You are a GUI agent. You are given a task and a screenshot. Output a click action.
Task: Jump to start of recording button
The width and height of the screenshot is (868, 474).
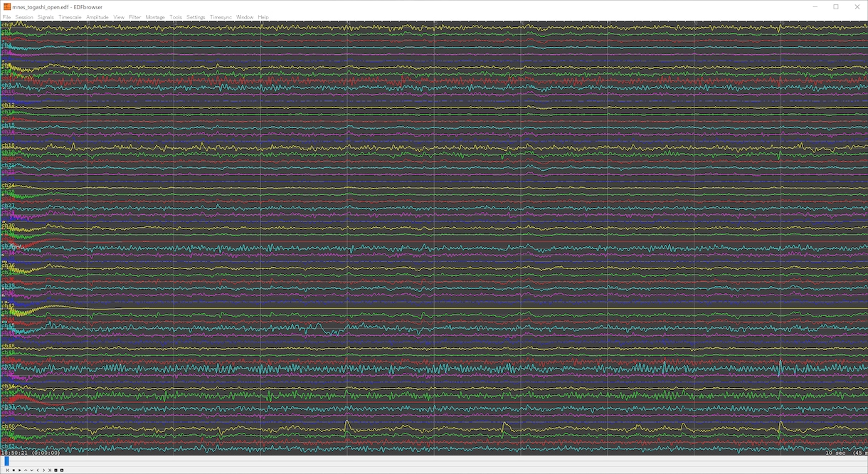pyautogui.click(x=8, y=470)
